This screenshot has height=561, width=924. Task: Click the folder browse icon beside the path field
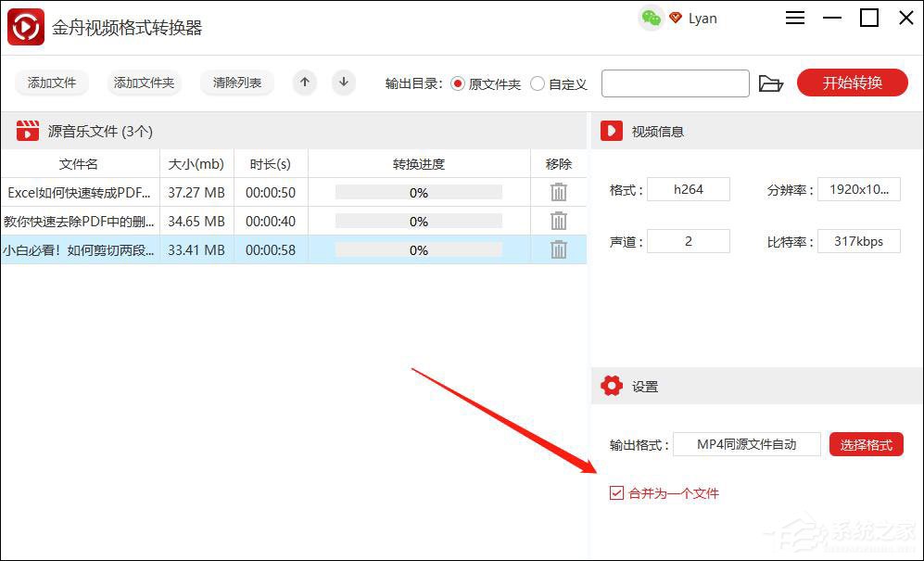tap(772, 83)
